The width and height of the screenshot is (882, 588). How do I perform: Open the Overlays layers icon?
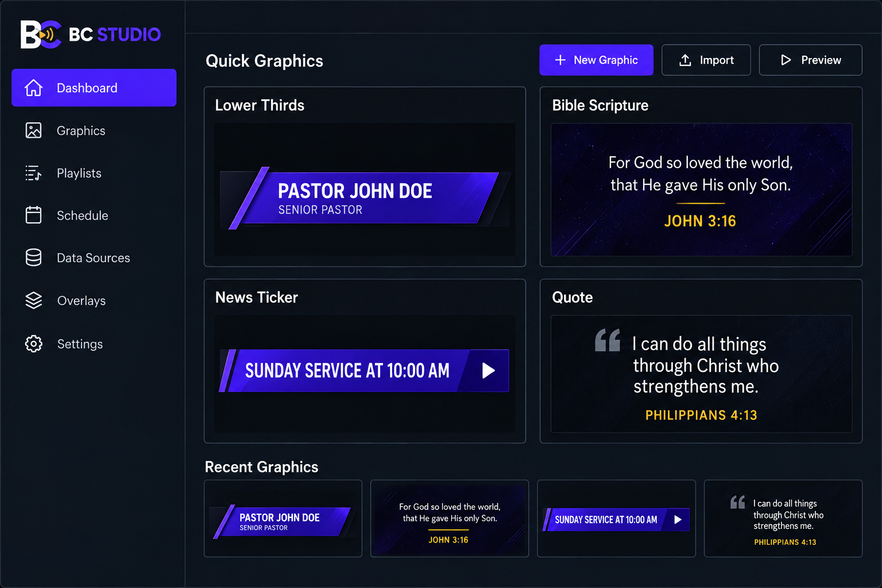pos(33,300)
